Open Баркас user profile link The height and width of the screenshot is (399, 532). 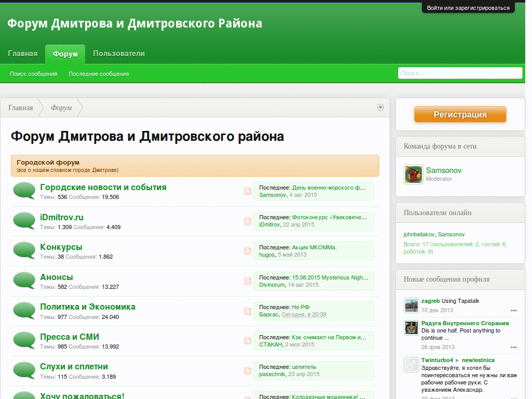click(269, 314)
